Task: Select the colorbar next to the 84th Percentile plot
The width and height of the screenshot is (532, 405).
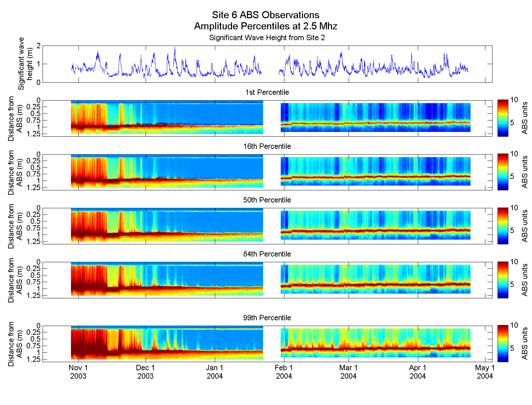Action: 503,280
